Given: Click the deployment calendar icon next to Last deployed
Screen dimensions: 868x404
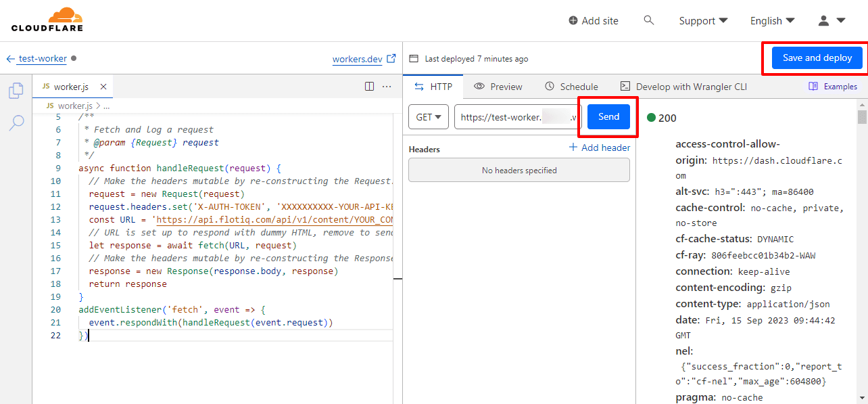Looking at the screenshot, I should pos(414,59).
